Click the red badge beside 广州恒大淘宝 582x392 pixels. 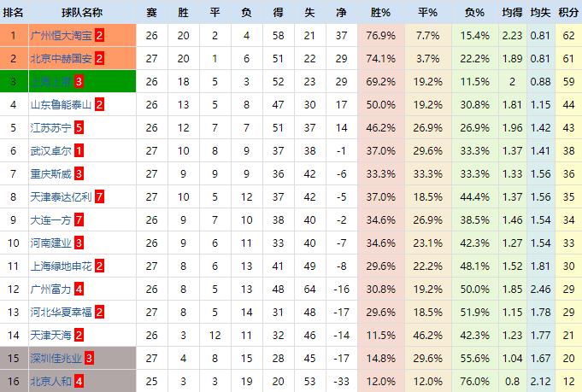[100, 35]
